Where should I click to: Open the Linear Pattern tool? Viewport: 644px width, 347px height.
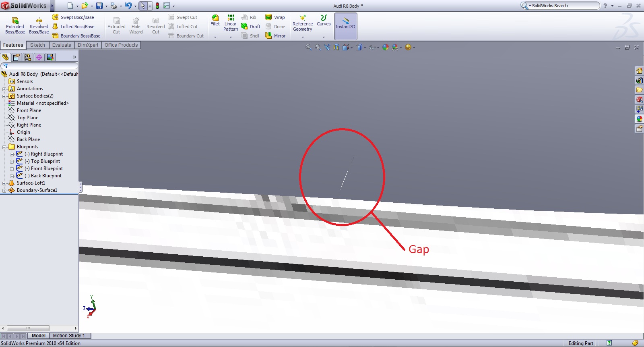click(231, 23)
